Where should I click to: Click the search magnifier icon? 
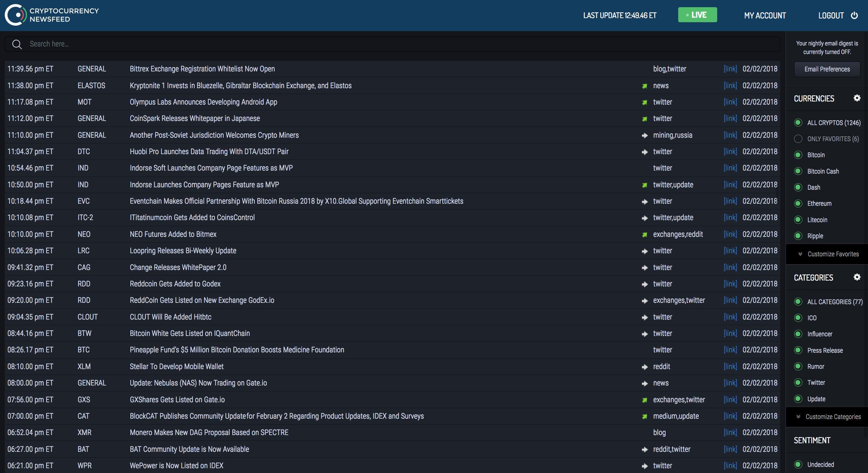(x=17, y=44)
